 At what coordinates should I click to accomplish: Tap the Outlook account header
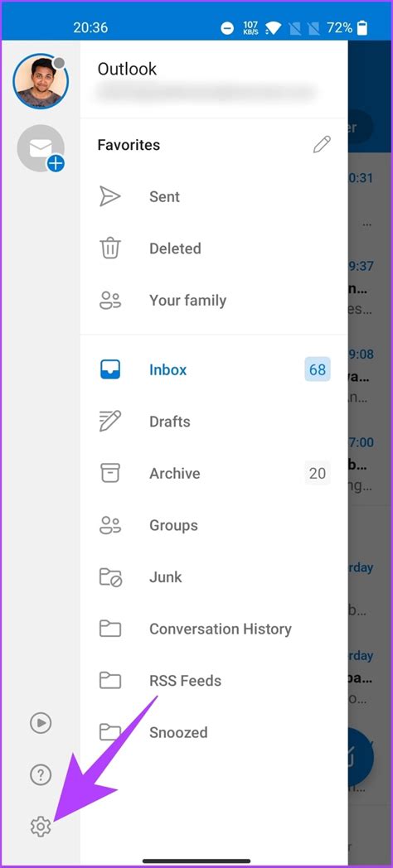click(x=214, y=80)
